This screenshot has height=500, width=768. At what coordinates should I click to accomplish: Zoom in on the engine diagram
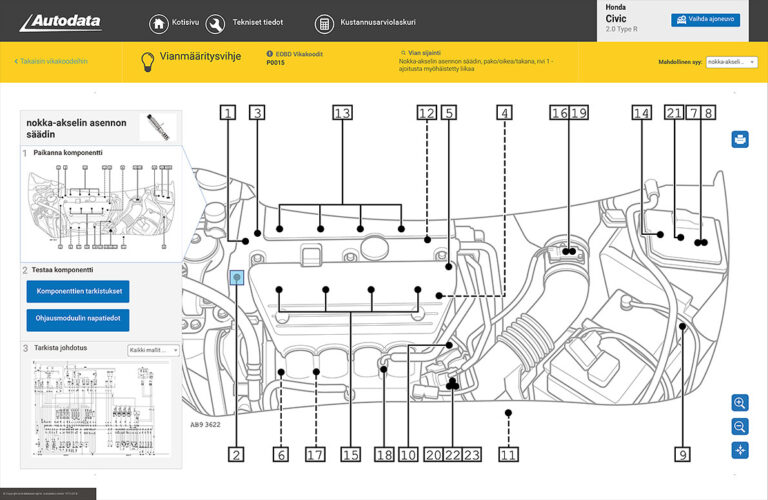tap(740, 403)
